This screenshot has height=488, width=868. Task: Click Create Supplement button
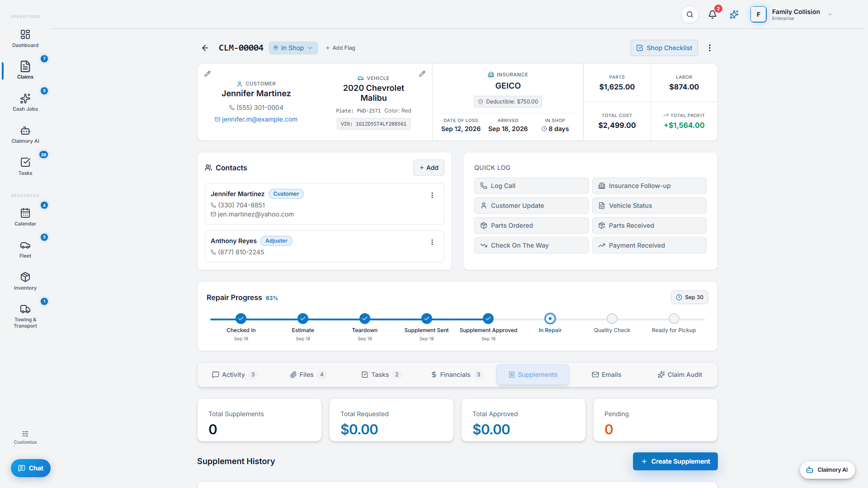pos(675,461)
